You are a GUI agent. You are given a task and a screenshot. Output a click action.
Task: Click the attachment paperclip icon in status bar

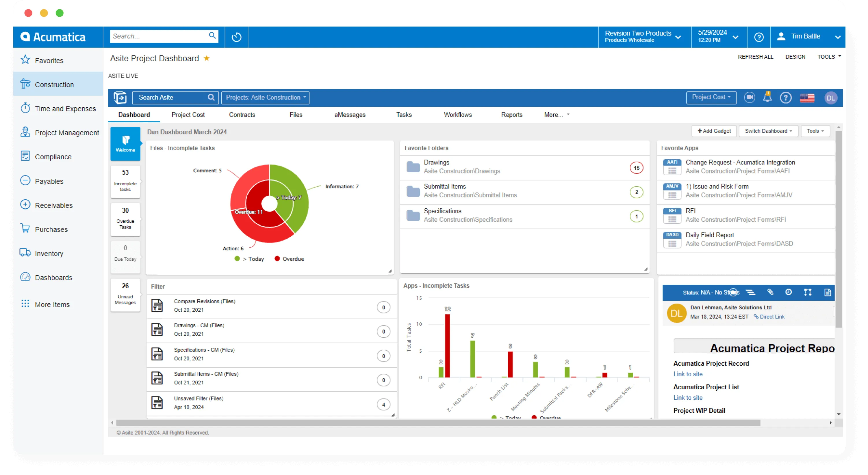point(770,292)
